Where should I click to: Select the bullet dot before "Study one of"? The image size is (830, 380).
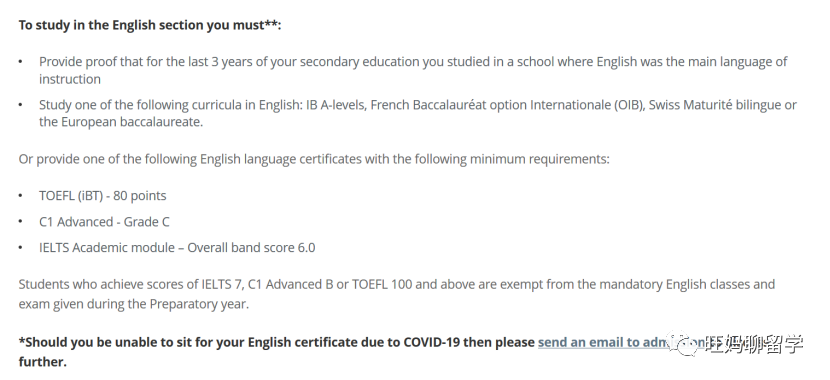click(x=21, y=105)
